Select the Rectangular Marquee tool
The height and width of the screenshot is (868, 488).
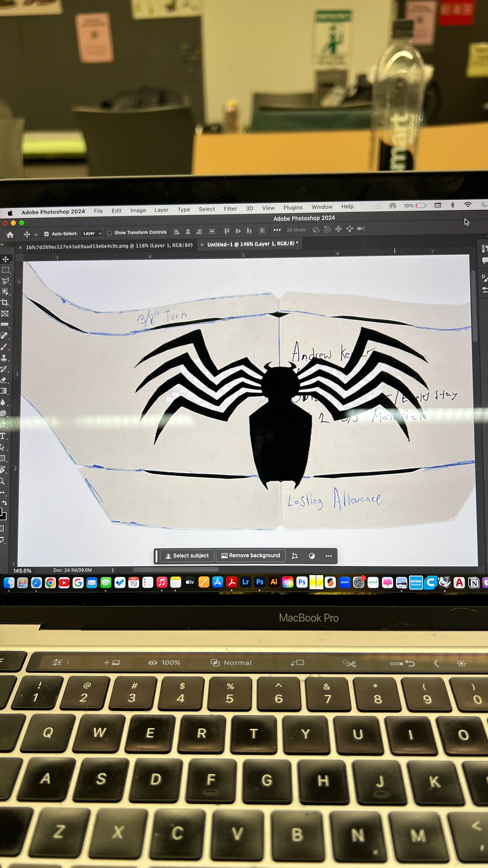pyautogui.click(x=5, y=270)
